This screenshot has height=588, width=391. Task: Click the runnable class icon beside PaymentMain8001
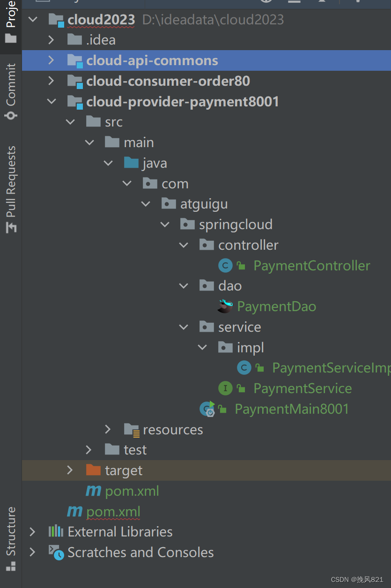point(207,409)
